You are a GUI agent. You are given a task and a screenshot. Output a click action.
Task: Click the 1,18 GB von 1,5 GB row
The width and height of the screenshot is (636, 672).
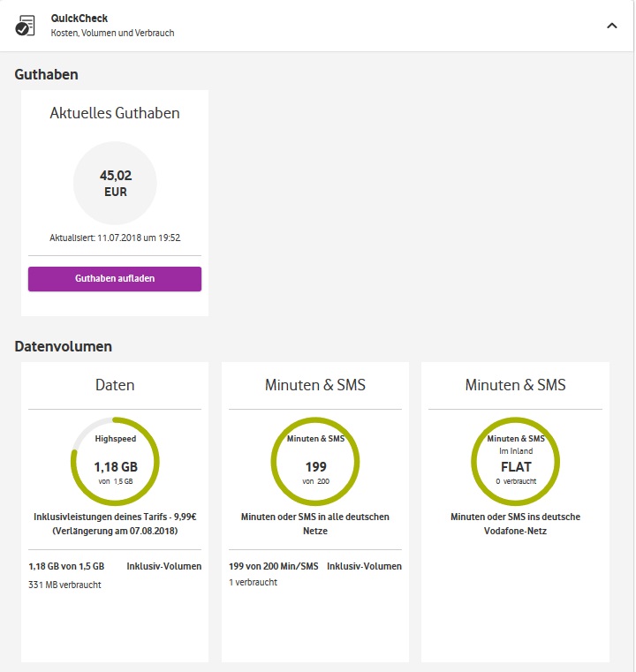pos(66,566)
